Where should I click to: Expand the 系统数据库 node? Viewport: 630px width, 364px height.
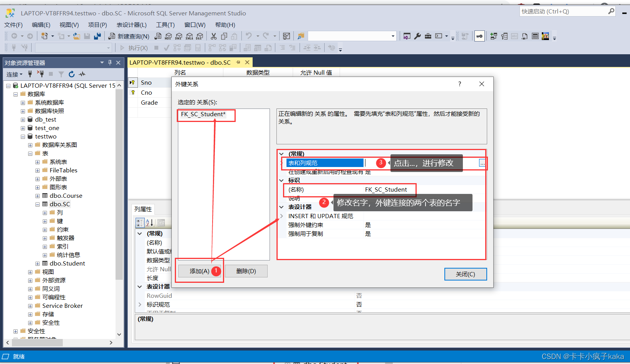[x=23, y=103]
